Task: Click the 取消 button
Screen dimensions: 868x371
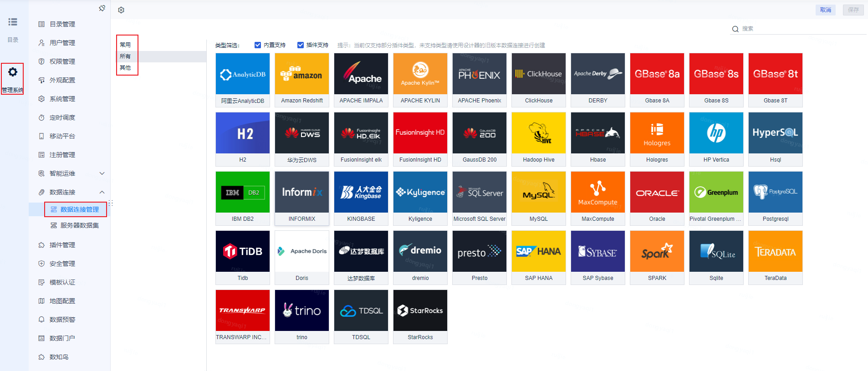Action: point(826,10)
